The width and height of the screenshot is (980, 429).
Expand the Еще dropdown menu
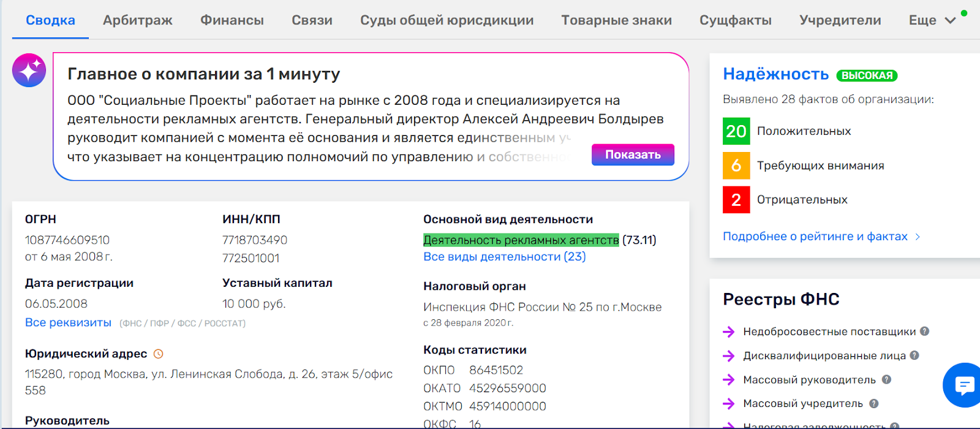pos(932,20)
